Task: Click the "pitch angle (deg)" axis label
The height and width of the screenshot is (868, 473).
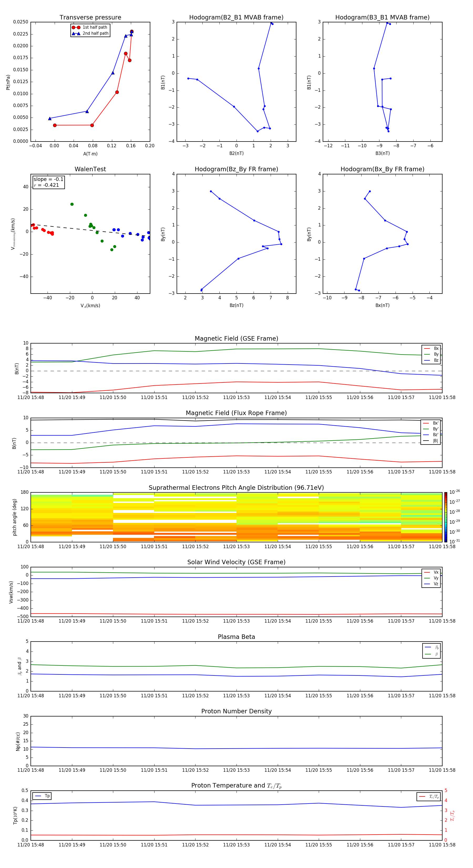Action: (x=14, y=517)
